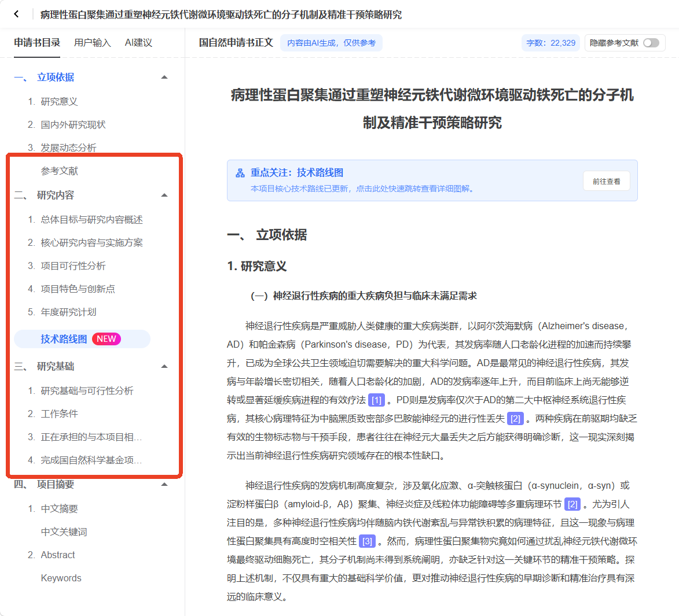Click the back arrow icon

click(x=16, y=14)
